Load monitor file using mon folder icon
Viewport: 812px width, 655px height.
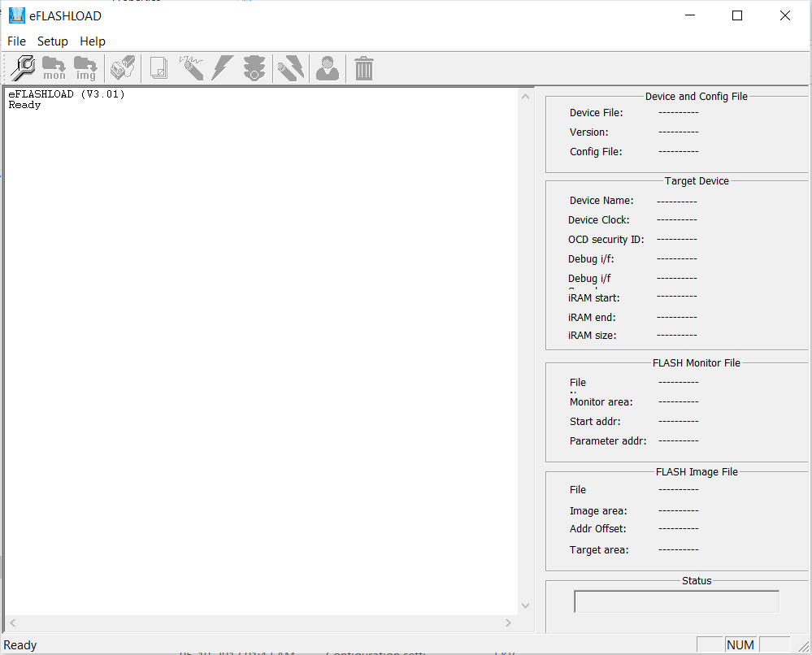click(54, 67)
